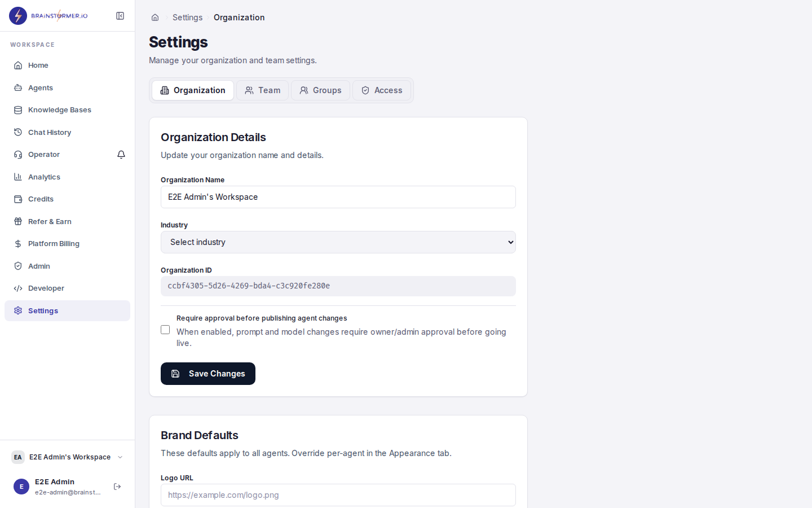This screenshot has width=812, height=508.
Task: Open the Agents sidebar item
Action: tap(67, 88)
